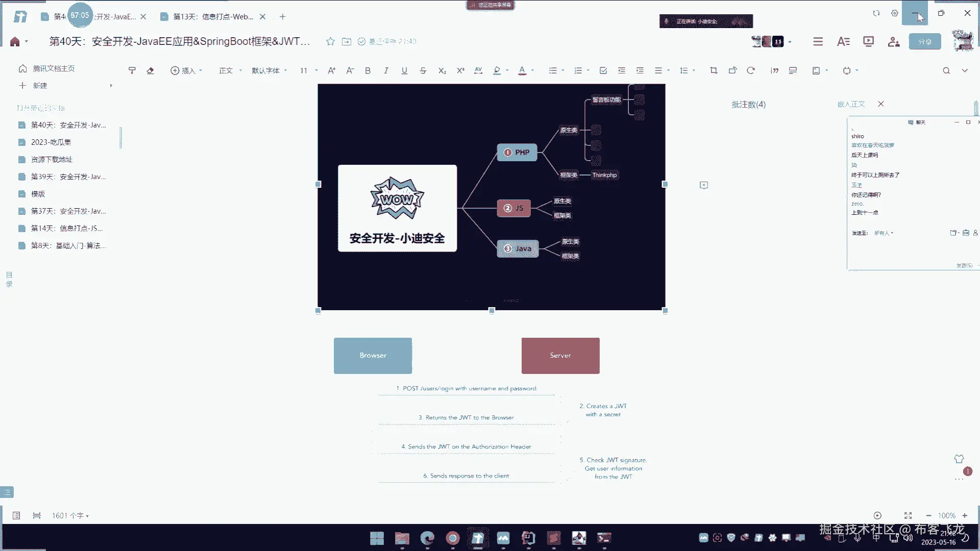Click the 分享 share button
980x551 pixels.
924,42
